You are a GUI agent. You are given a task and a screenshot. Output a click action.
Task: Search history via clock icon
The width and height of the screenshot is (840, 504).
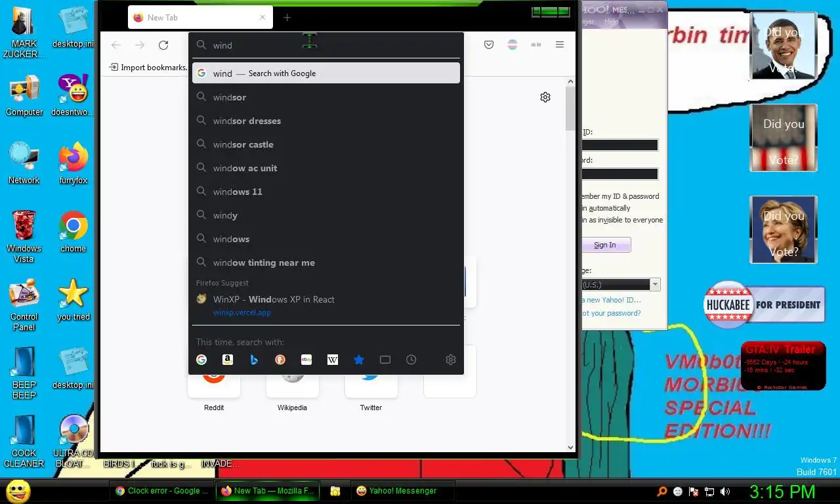411,360
